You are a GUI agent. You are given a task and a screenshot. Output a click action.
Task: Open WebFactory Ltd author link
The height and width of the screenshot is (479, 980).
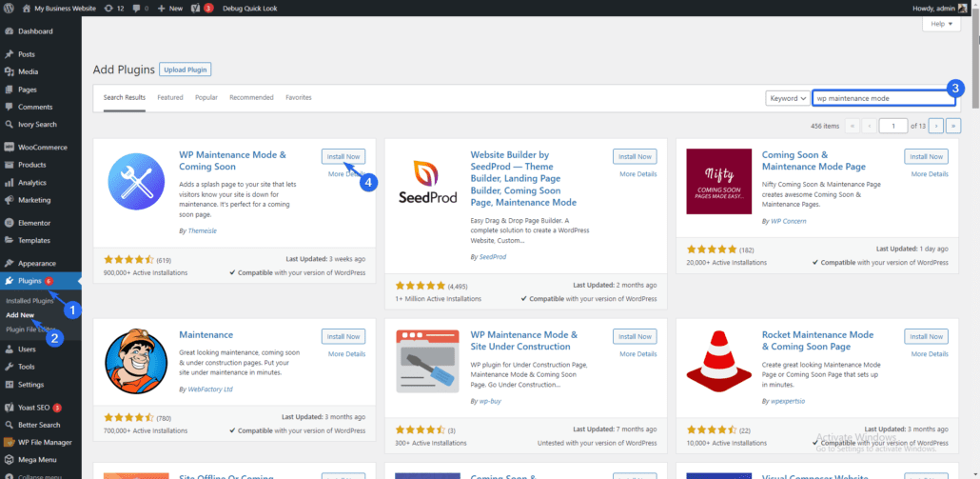pyautogui.click(x=210, y=389)
